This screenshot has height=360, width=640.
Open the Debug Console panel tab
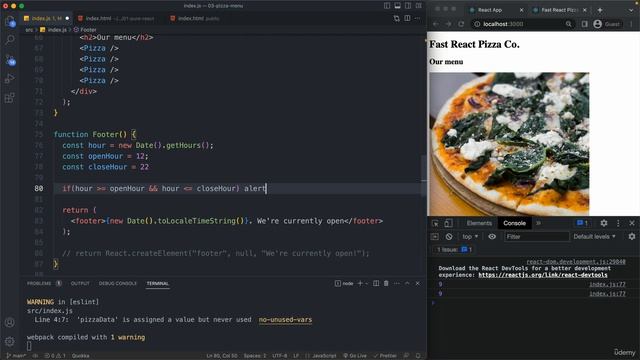[x=118, y=283]
